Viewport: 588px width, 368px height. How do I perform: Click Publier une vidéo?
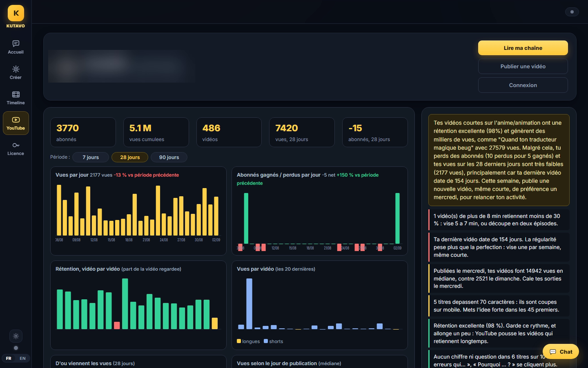point(523,66)
